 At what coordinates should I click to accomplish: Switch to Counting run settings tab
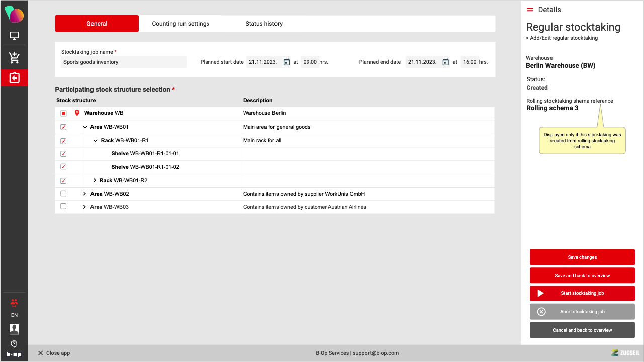[180, 24]
